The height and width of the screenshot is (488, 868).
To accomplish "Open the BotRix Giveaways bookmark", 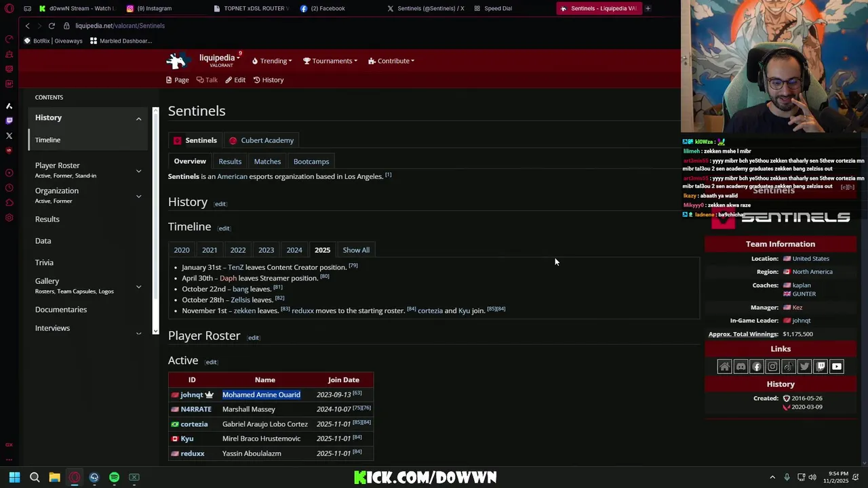I will [53, 41].
